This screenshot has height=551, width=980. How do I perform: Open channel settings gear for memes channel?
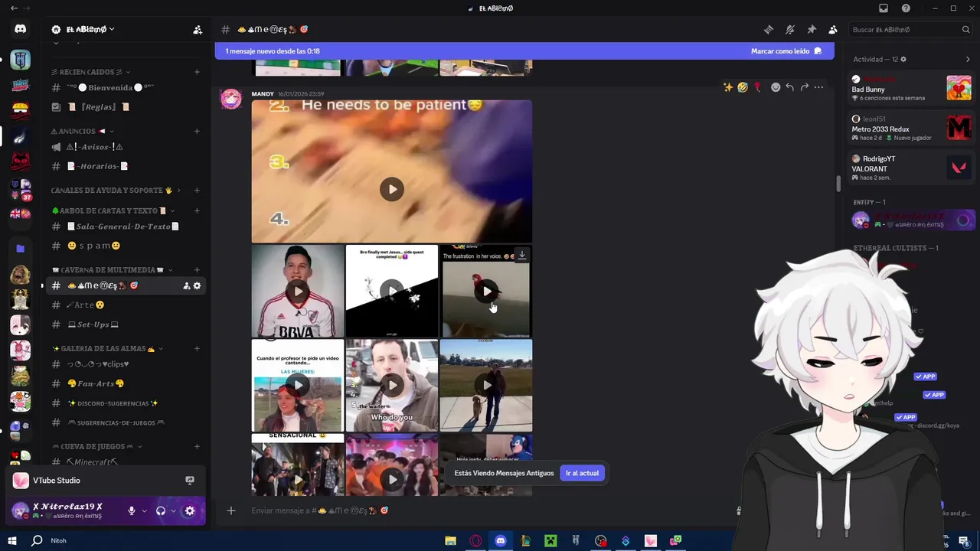(x=197, y=285)
